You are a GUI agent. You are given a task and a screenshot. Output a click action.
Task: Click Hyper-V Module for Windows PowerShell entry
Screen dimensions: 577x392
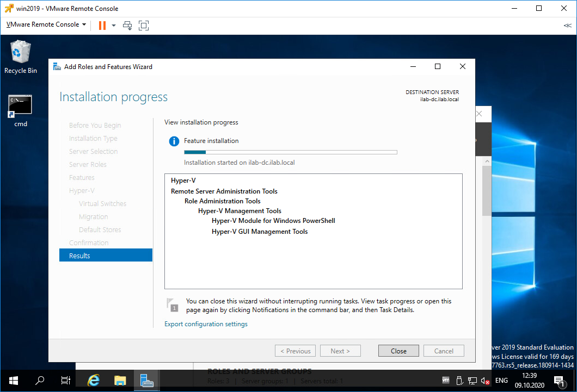tap(273, 221)
